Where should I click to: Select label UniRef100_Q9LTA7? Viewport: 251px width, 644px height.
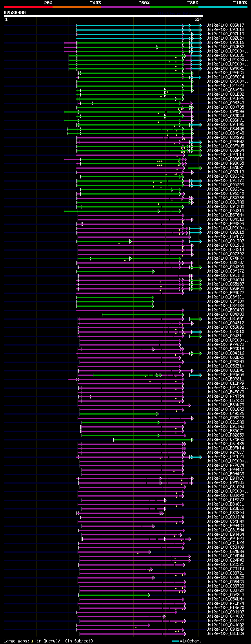225,241
